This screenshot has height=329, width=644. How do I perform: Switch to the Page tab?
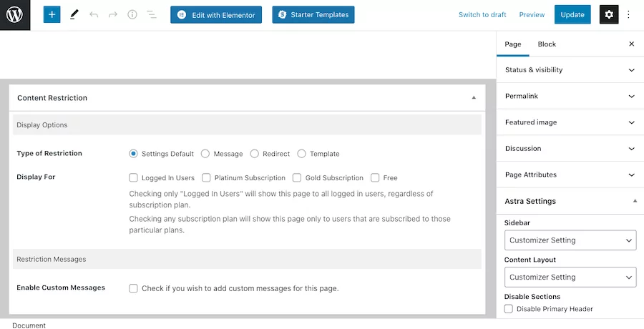click(x=513, y=44)
